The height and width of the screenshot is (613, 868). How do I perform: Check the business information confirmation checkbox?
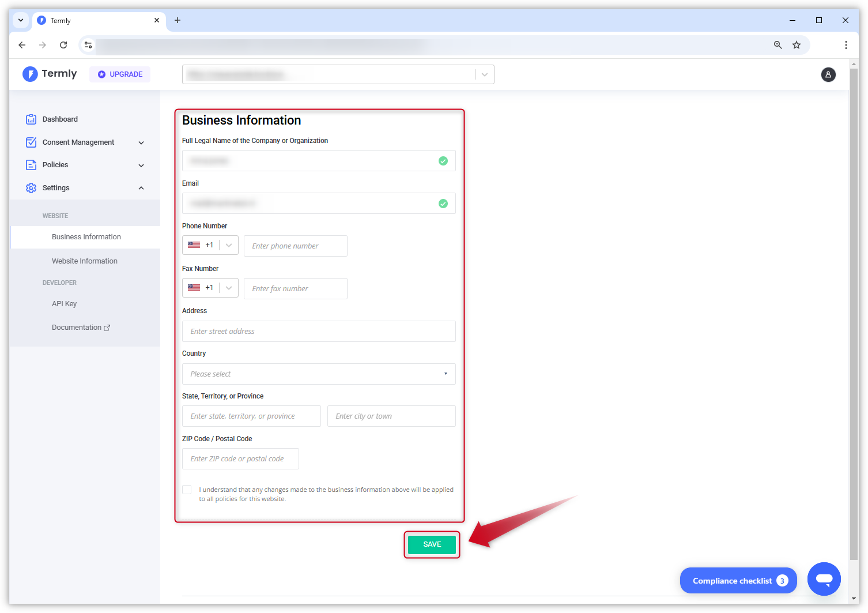coord(187,489)
